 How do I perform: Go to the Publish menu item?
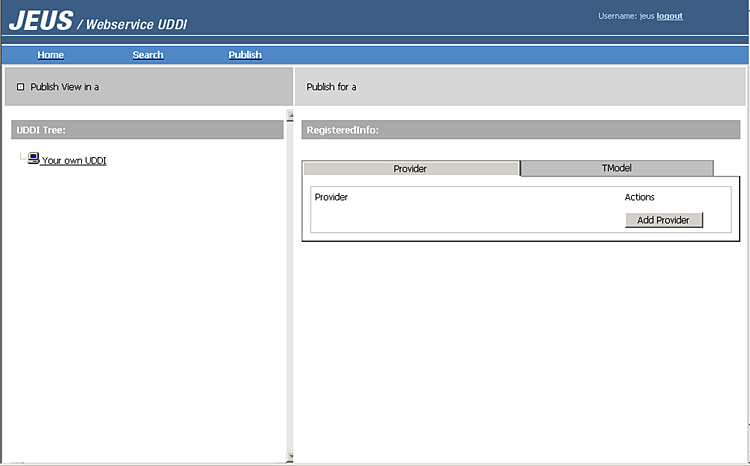click(x=245, y=55)
